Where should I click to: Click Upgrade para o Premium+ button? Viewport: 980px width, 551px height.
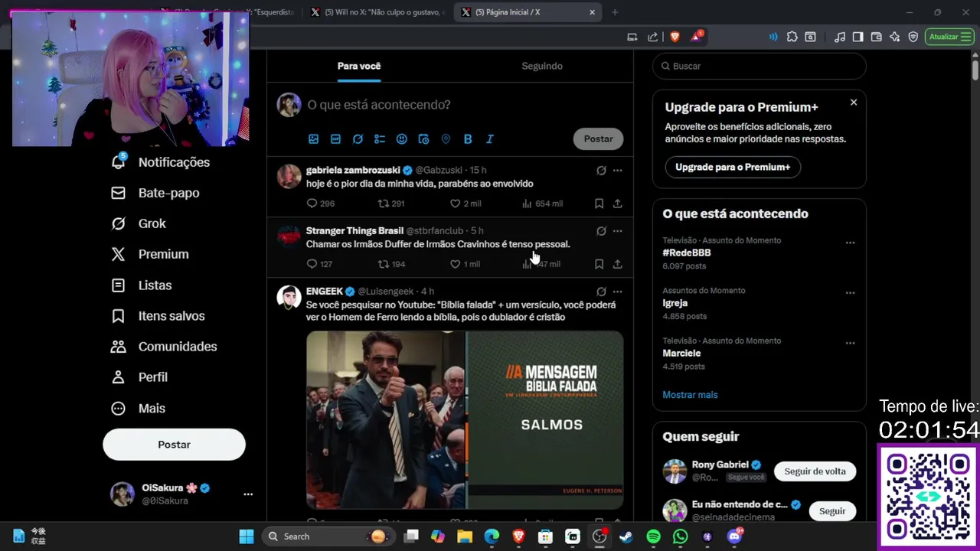(733, 167)
